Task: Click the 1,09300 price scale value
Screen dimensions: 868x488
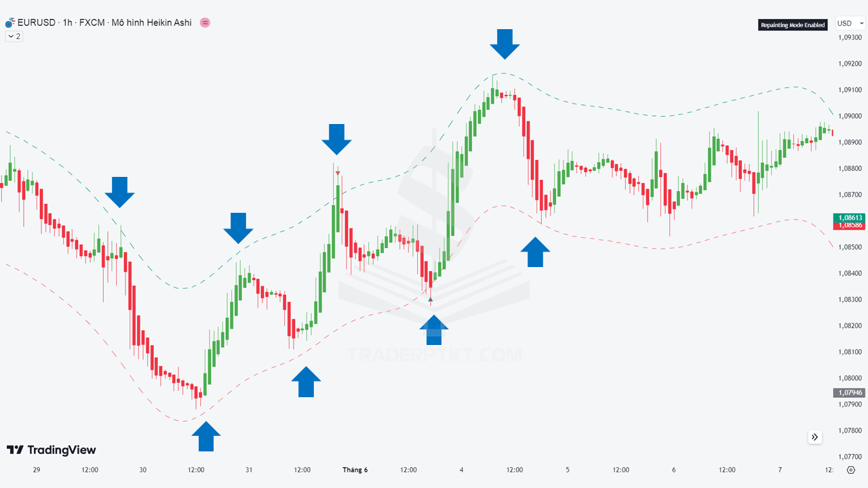Action: (849, 37)
